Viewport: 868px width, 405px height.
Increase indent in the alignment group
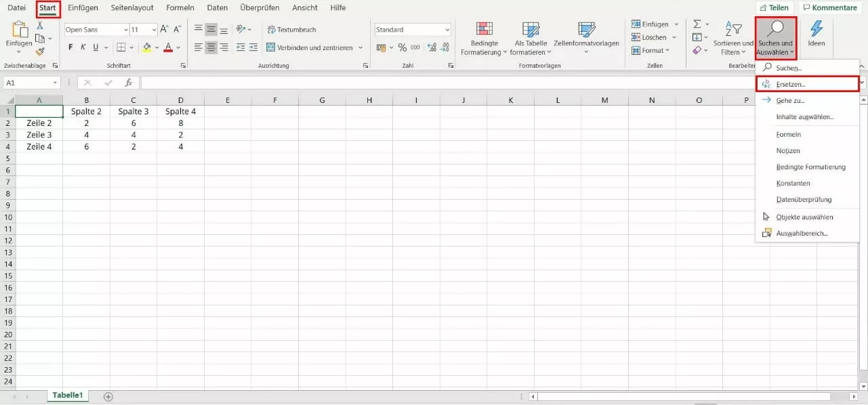tap(253, 47)
